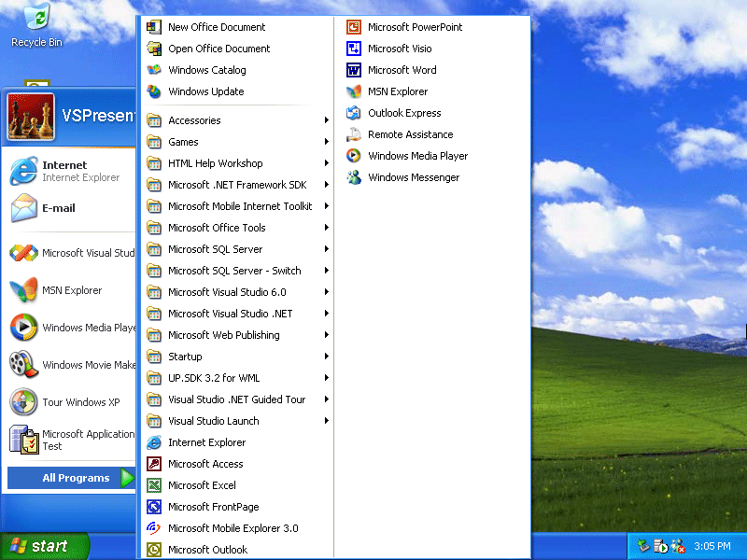Open Microsoft SQL Server - Switch folder
Screen dimensions: 747x560
[x=238, y=271]
